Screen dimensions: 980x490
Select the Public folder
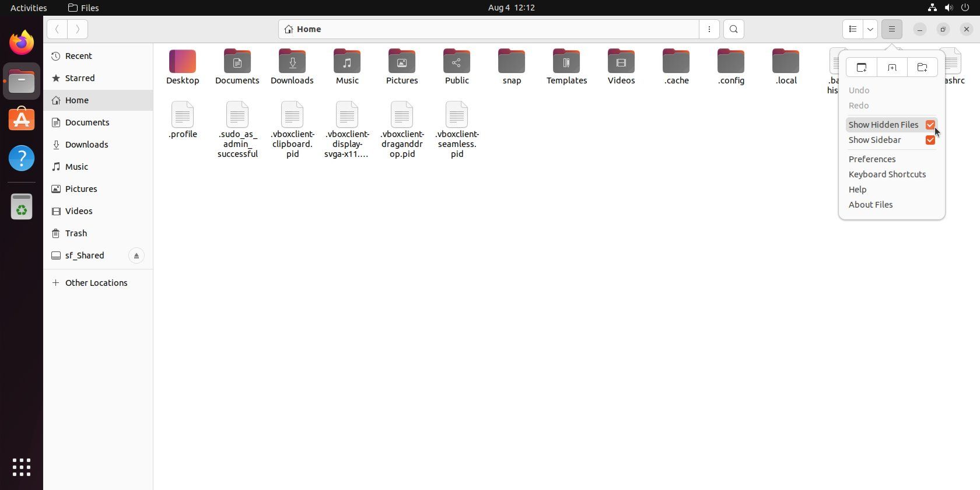pyautogui.click(x=457, y=67)
